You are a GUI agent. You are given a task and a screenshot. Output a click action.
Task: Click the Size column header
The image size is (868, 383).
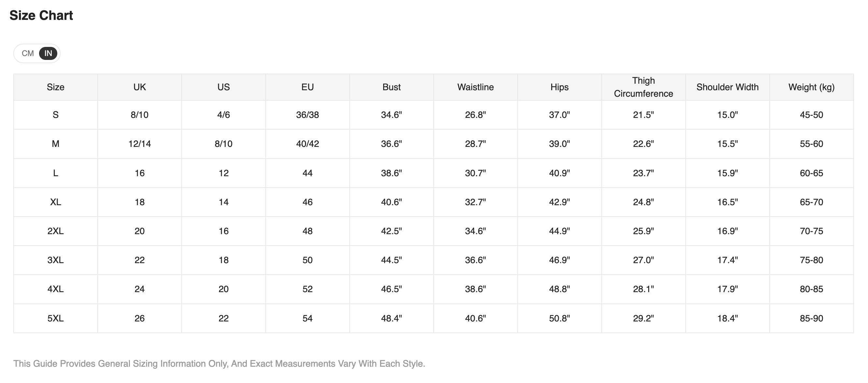click(56, 87)
